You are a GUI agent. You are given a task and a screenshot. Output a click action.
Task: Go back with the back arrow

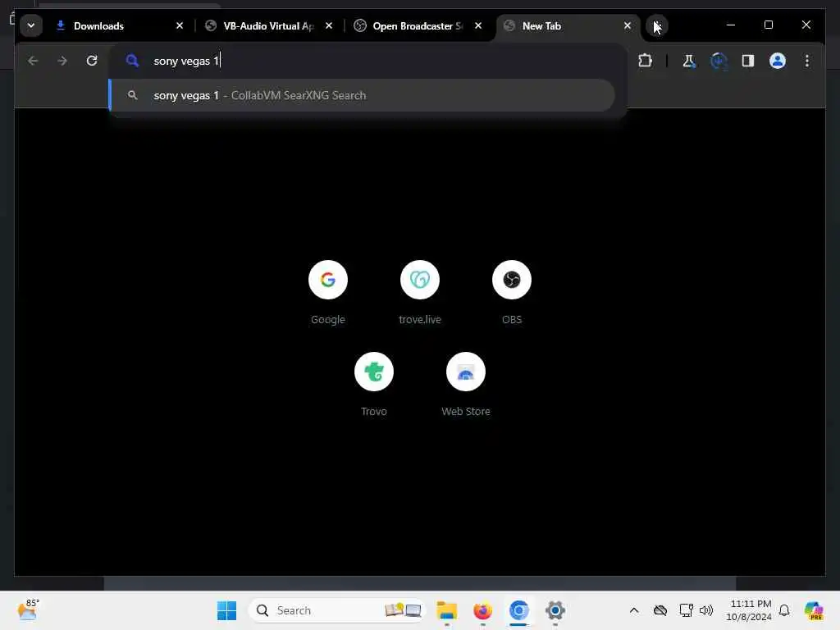pyautogui.click(x=33, y=61)
